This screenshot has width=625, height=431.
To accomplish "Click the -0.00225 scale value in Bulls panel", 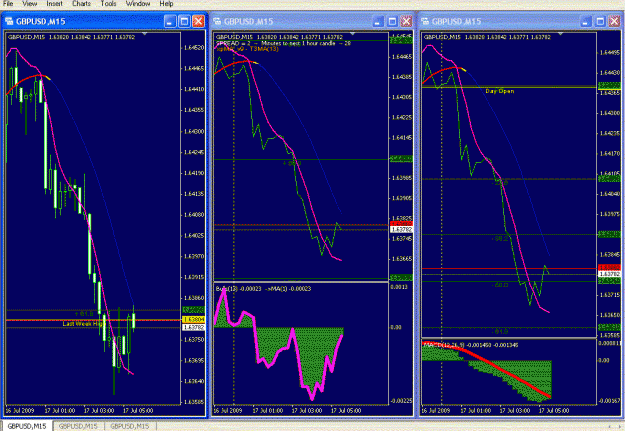I will coord(401,401).
